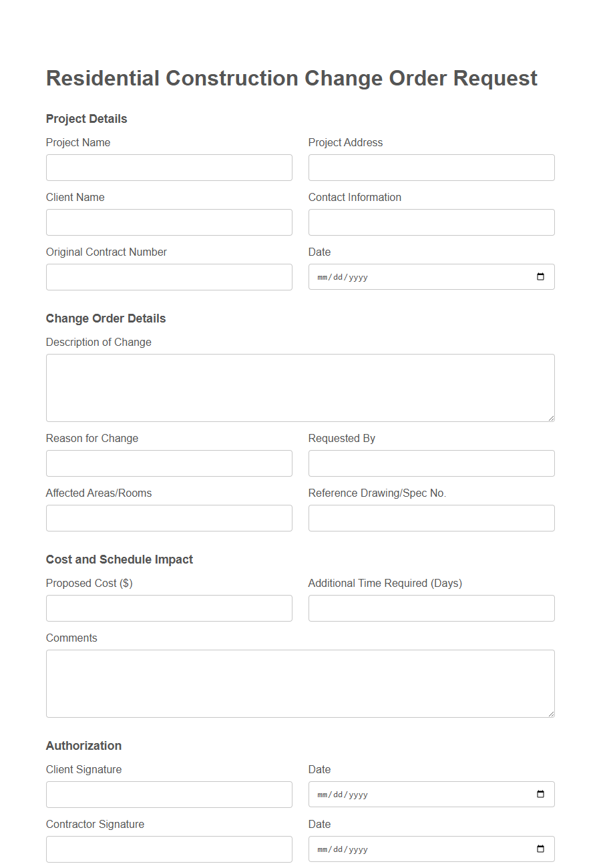Click inside the Contact Information field

coord(431,222)
